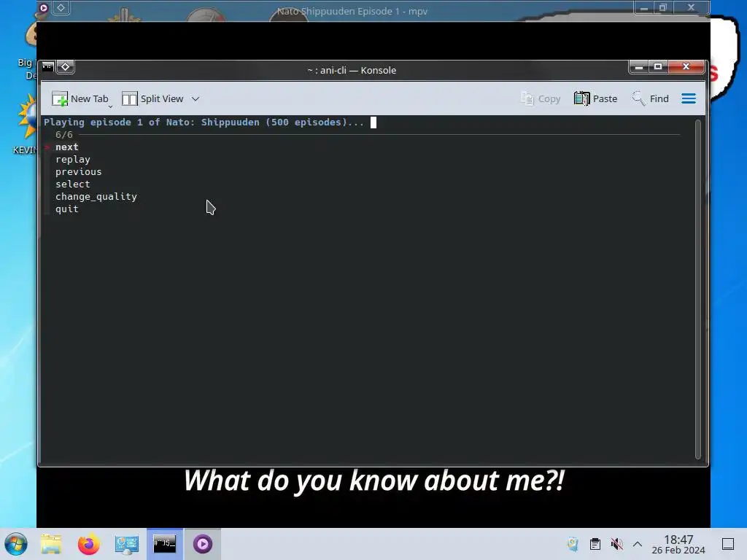This screenshot has width=747, height=560.
Task: Open the file manager from taskbar
Action: click(x=51, y=544)
